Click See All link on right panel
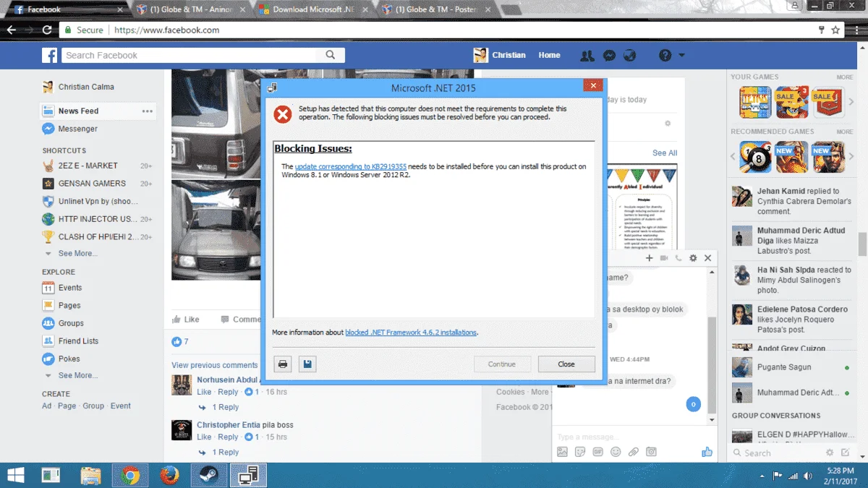 (x=665, y=153)
